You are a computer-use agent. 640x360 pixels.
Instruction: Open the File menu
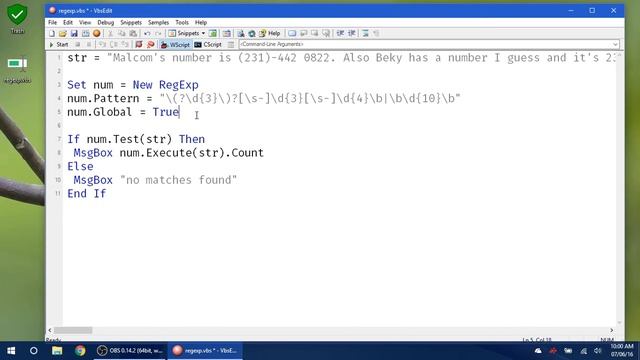(x=53, y=22)
